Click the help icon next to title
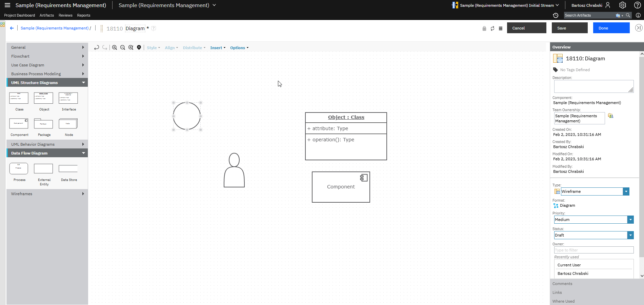The height and width of the screenshot is (305, 644). (154, 28)
